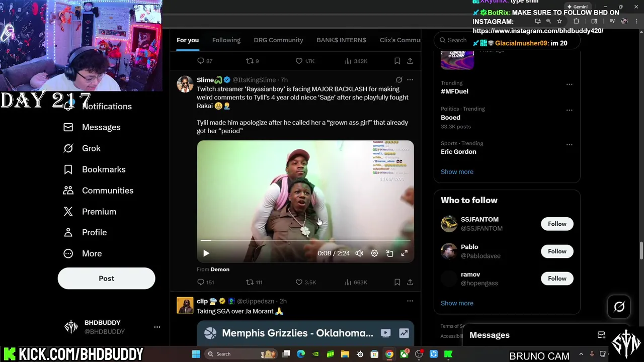Bookmark this page with Chrome star
Viewport: 644px width, 362px height.
click(559, 21)
